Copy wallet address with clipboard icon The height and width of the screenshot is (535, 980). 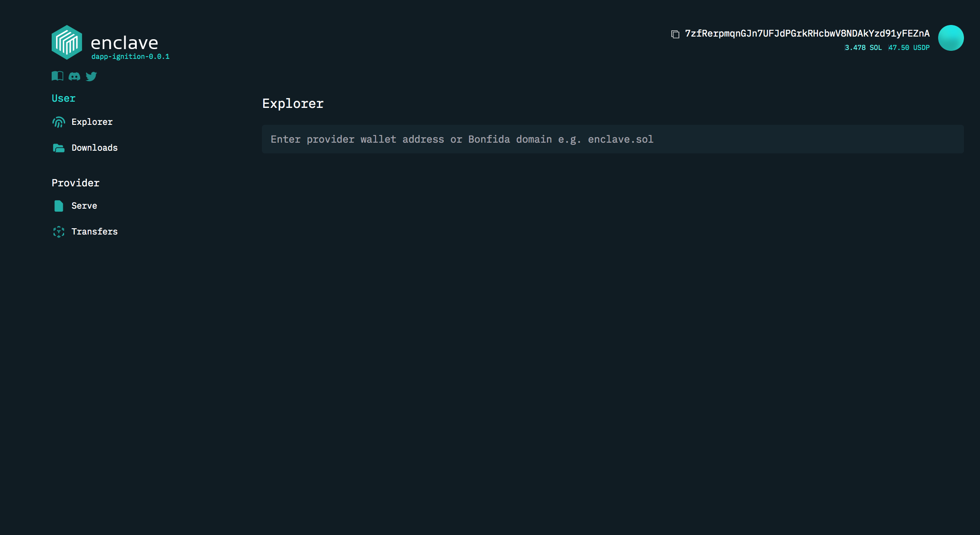(x=675, y=34)
